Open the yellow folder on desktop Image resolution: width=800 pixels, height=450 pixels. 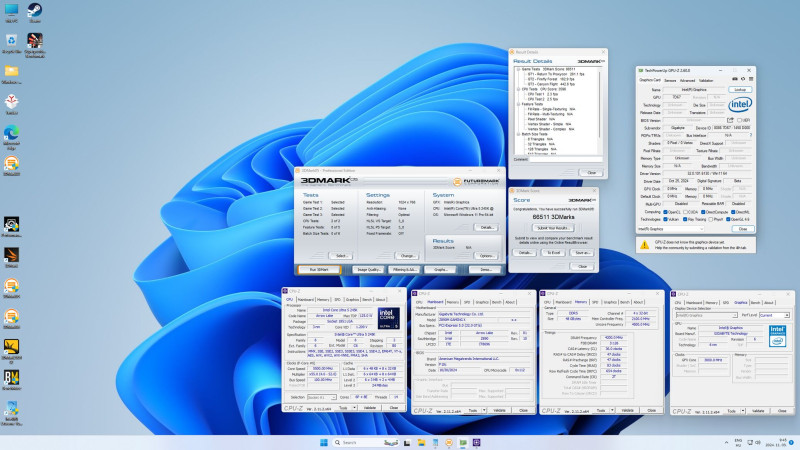[11, 73]
